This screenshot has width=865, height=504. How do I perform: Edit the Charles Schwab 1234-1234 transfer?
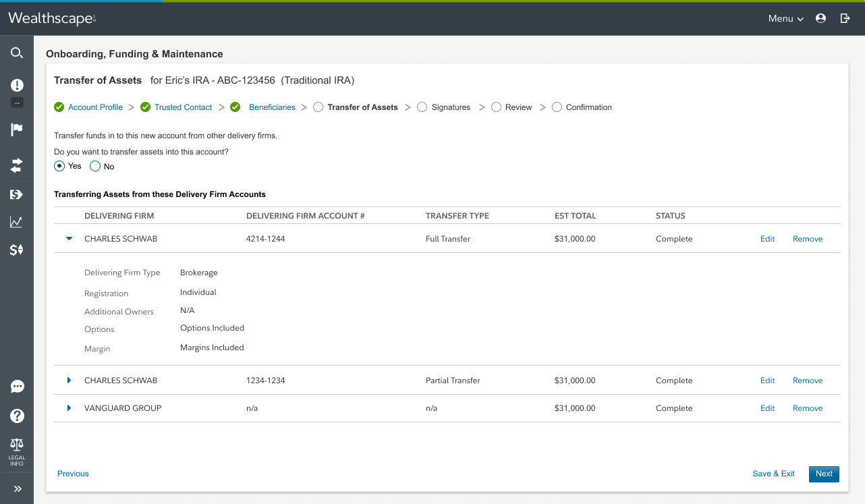pos(767,381)
